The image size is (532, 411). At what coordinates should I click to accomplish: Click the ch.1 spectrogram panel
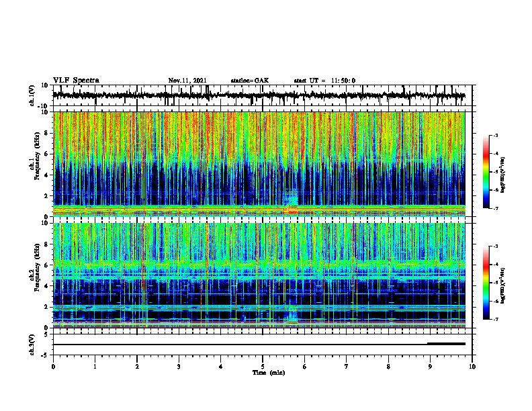[259, 164]
